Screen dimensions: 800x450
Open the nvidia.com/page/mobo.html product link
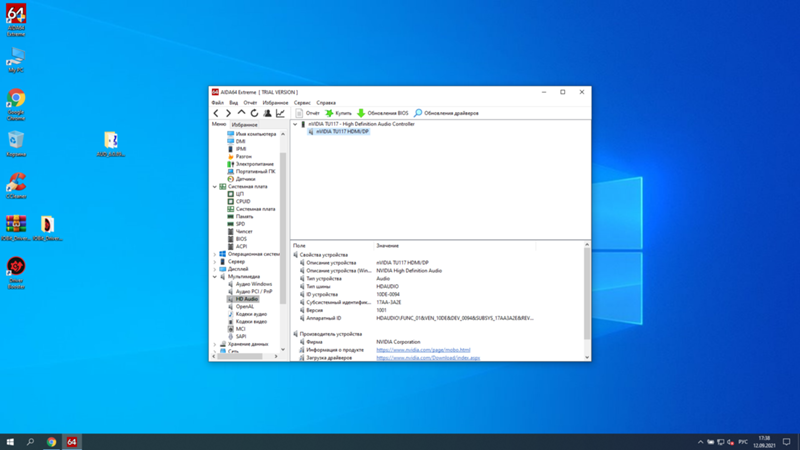coord(423,350)
